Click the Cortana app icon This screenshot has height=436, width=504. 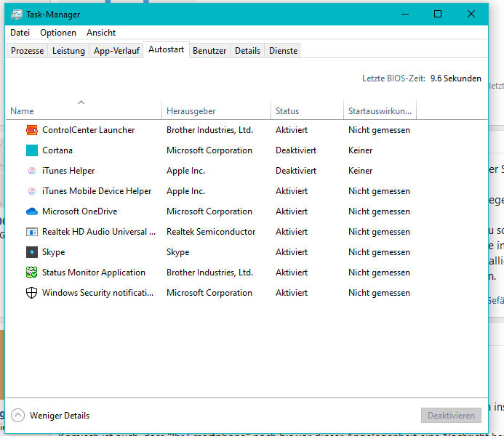click(x=31, y=150)
